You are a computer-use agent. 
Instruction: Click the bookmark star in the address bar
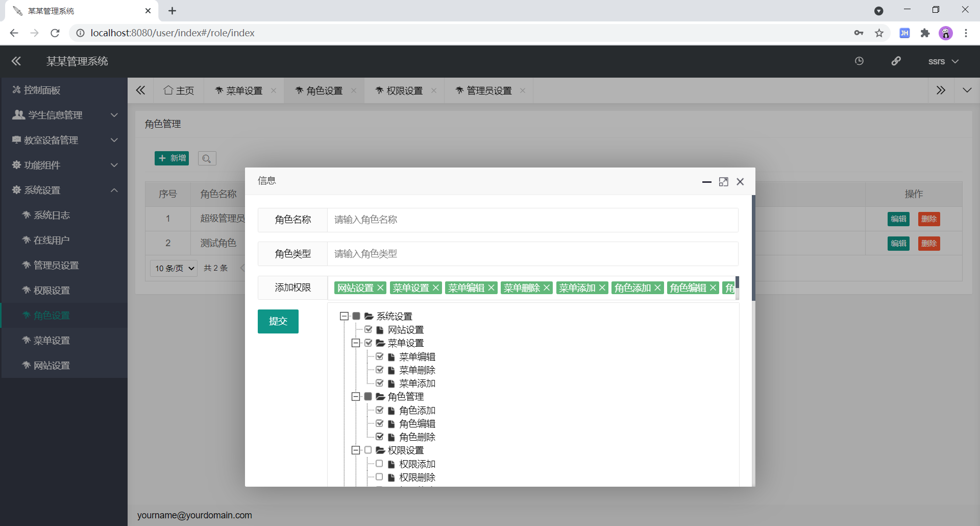coord(879,33)
